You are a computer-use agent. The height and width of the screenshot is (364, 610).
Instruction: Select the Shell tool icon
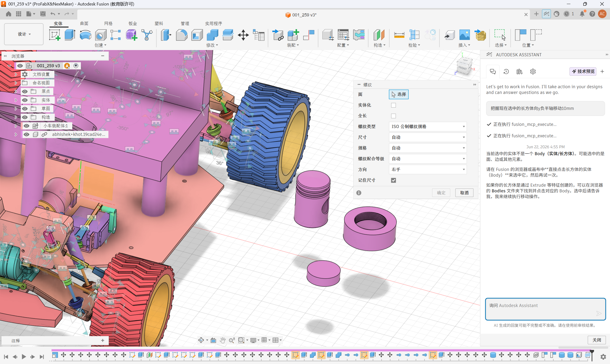pyautogui.click(x=197, y=35)
